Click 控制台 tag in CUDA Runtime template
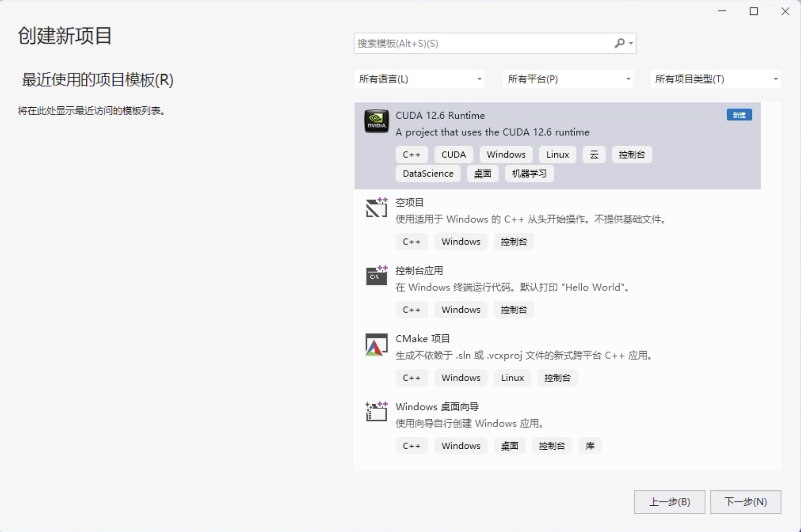Viewport: 801px width, 532px height. (x=632, y=155)
